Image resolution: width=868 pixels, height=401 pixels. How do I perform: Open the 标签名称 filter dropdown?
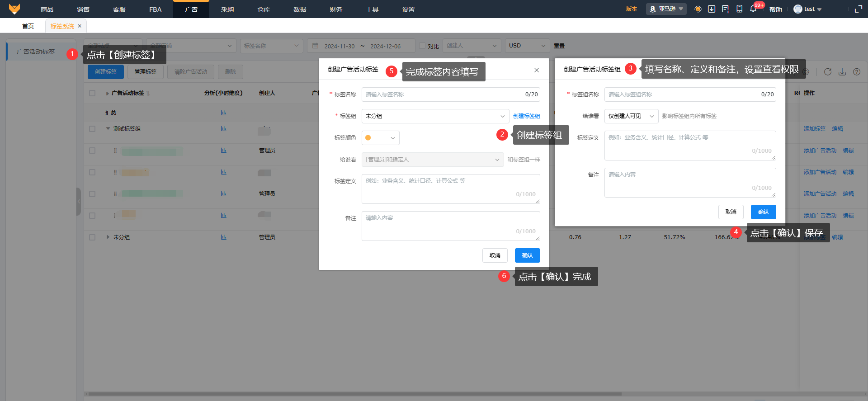click(x=272, y=46)
